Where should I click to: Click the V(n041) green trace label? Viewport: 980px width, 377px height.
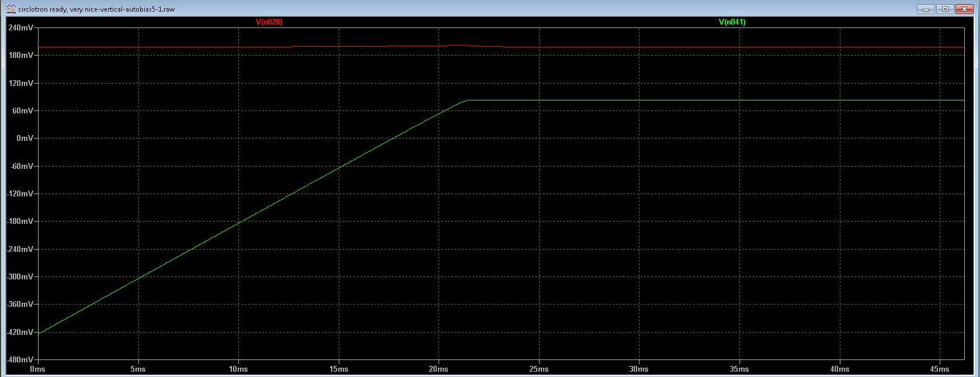click(732, 22)
